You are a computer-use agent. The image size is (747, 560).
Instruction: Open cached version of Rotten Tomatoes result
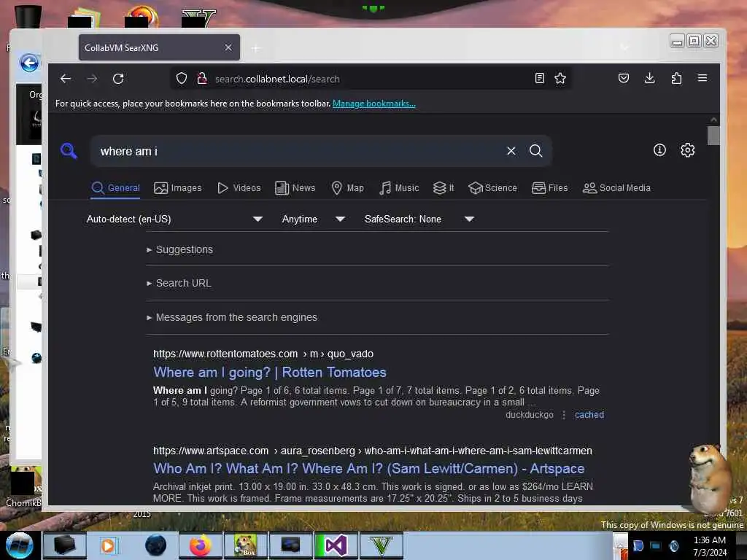(x=589, y=415)
